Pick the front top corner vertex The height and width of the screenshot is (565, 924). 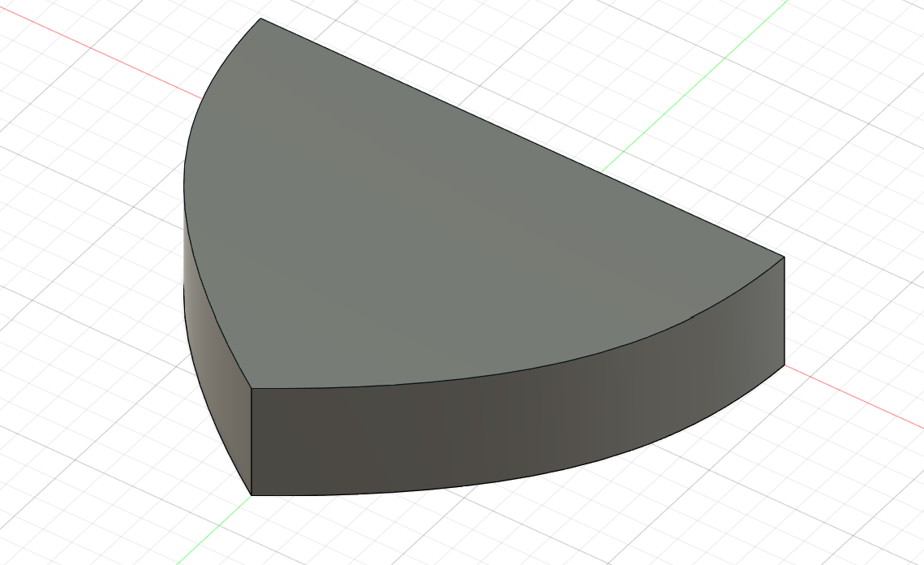click(251, 389)
